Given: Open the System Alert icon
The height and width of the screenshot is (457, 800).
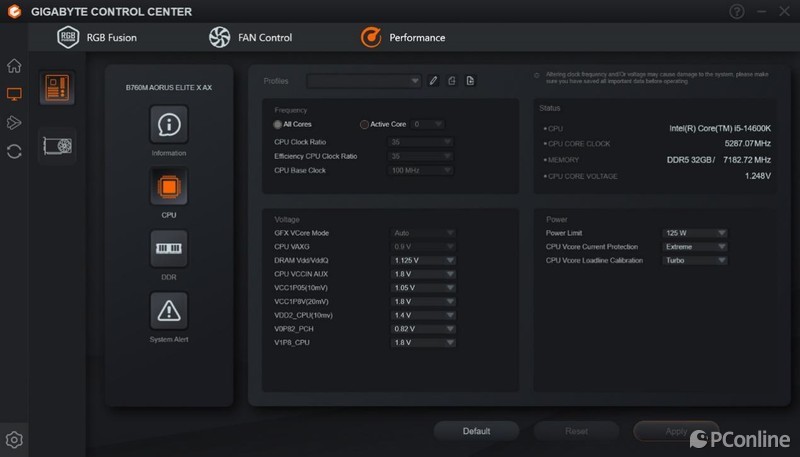Looking at the screenshot, I should (x=169, y=311).
